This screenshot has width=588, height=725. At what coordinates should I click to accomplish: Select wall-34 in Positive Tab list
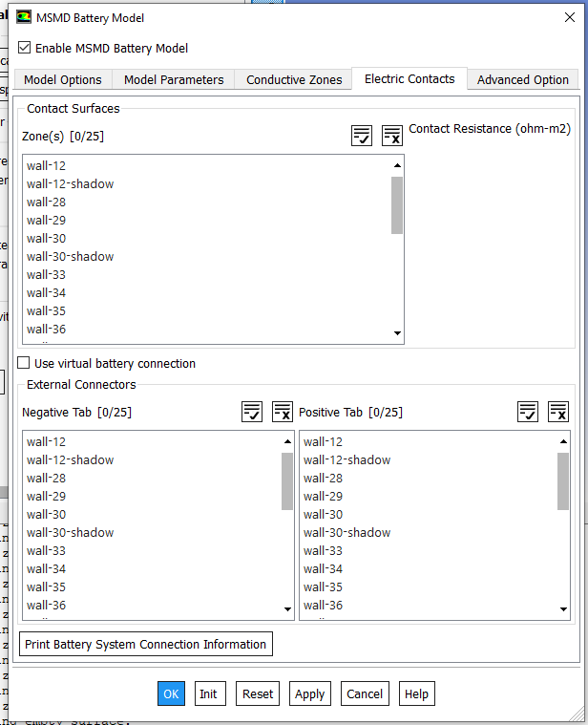click(323, 569)
